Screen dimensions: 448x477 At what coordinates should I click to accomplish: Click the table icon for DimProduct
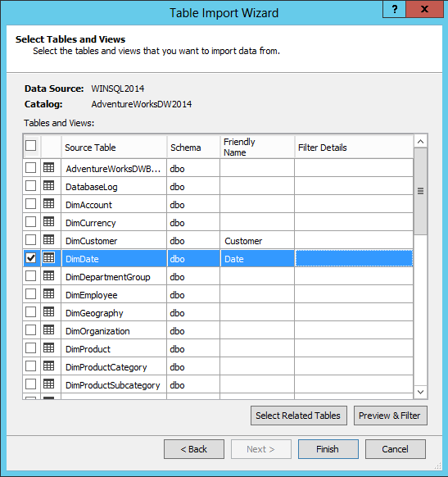48,348
